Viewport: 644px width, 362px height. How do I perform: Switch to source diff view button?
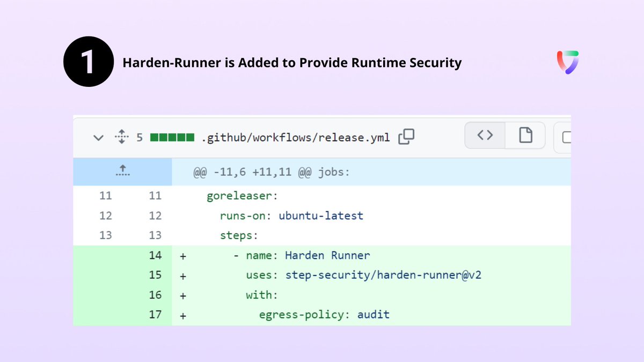[x=485, y=136]
